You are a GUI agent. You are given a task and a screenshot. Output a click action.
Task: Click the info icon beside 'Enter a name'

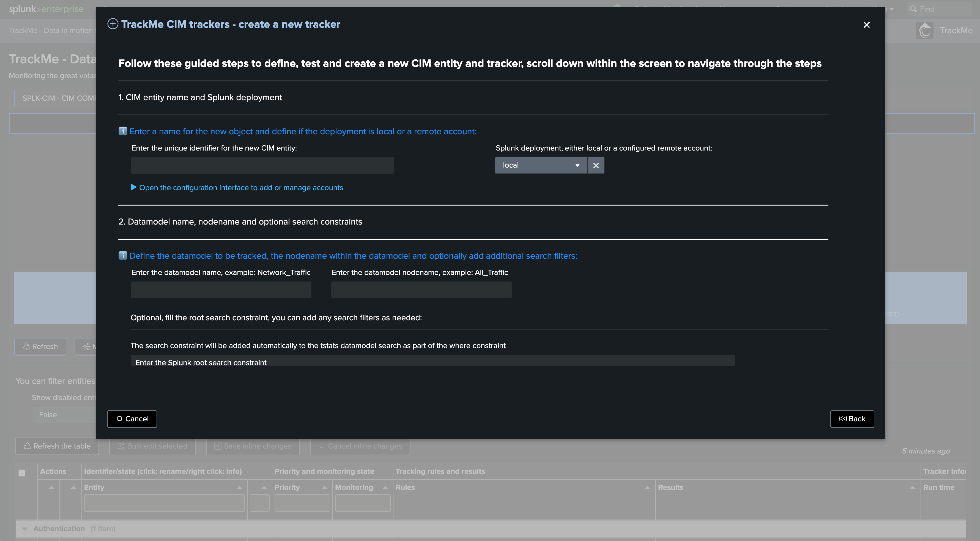tap(122, 131)
